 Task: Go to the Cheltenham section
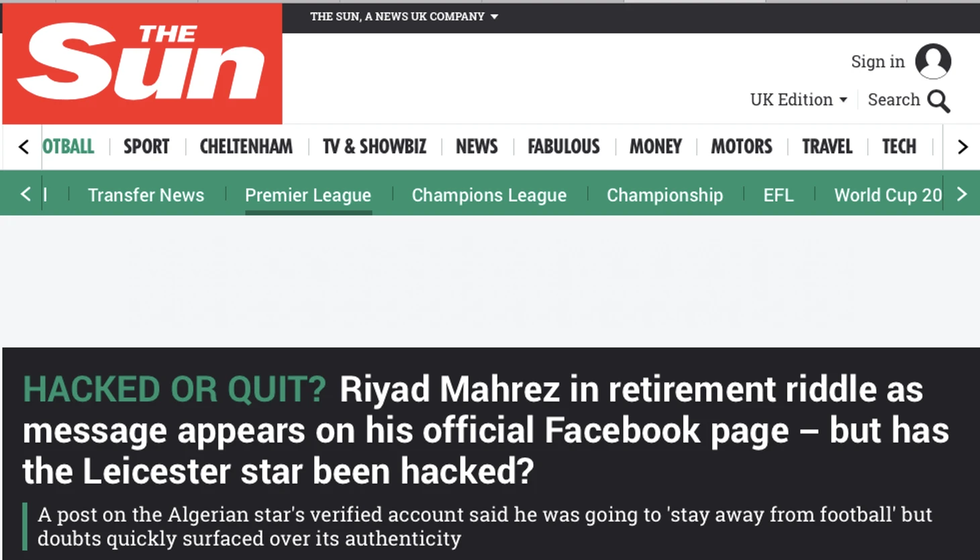tap(246, 146)
